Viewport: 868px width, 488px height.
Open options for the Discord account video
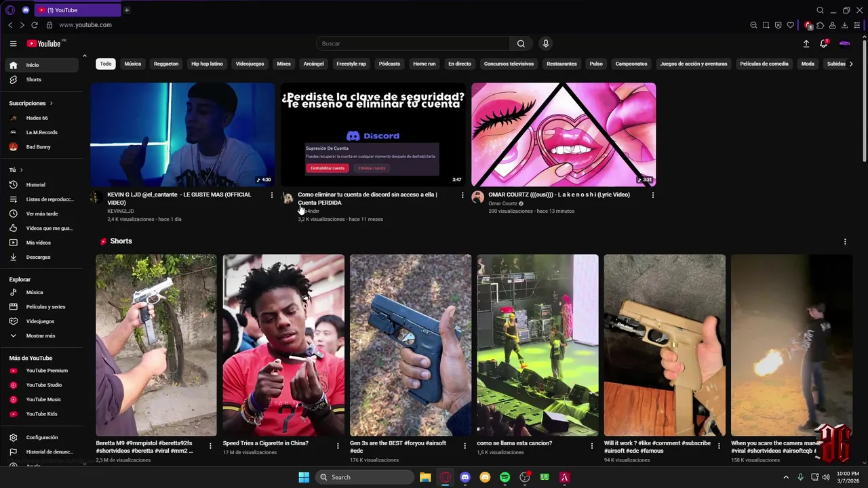[x=462, y=195]
